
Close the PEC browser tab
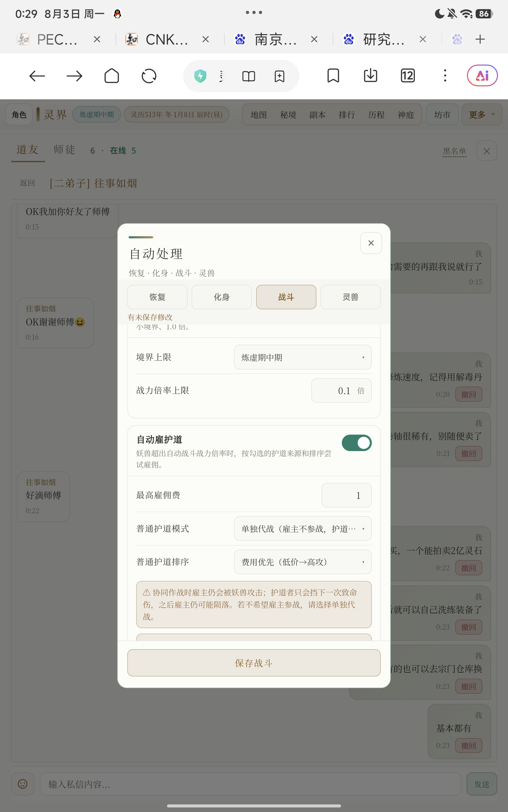click(x=97, y=40)
